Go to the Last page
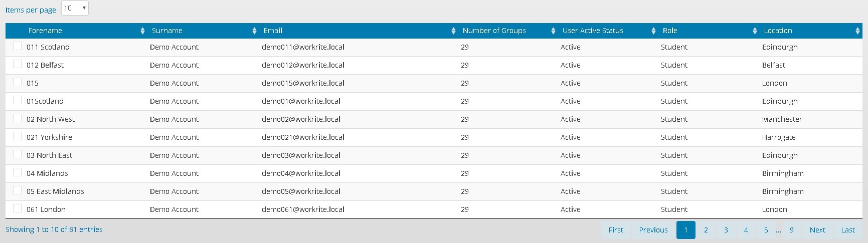The image size is (868, 243). [848, 230]
